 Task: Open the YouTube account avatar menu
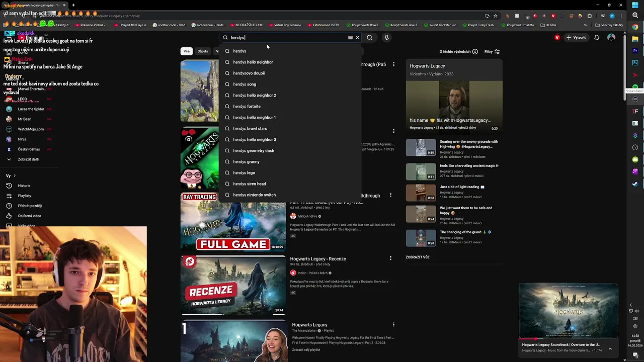pyautogui.click(x=611, y=38)
